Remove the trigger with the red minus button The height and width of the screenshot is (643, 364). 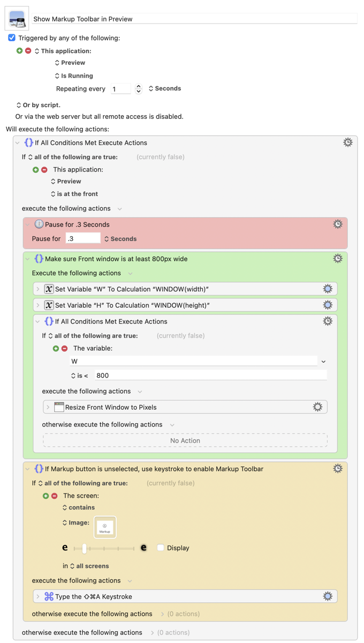(28, 51)
